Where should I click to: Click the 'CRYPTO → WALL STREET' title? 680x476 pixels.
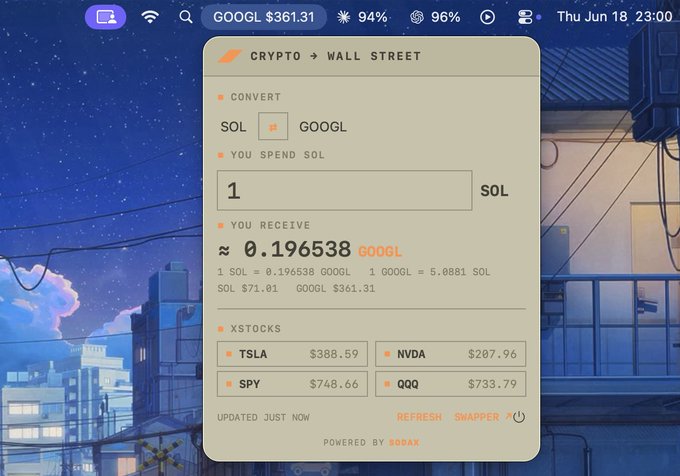[x=335, y=56]
